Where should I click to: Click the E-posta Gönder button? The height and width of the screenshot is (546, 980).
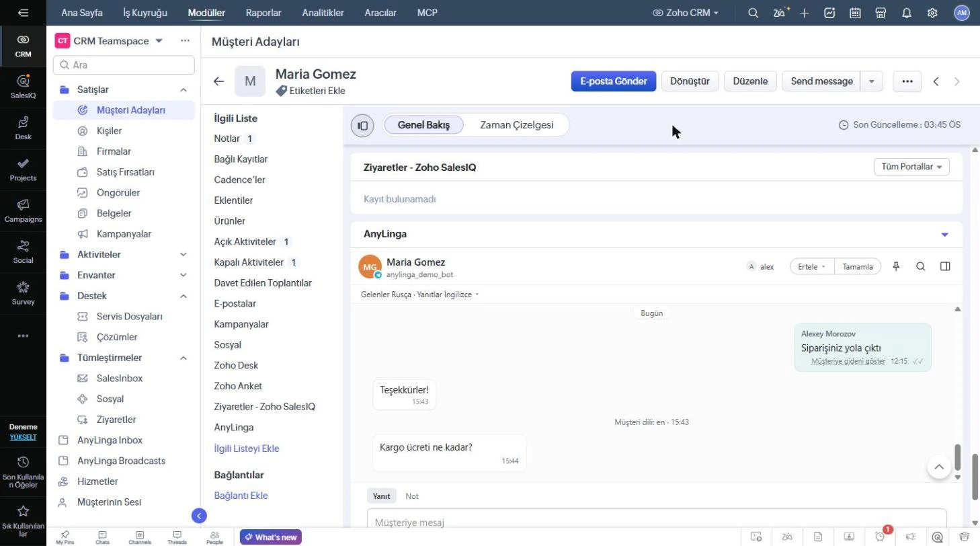[x=614, y=81]
